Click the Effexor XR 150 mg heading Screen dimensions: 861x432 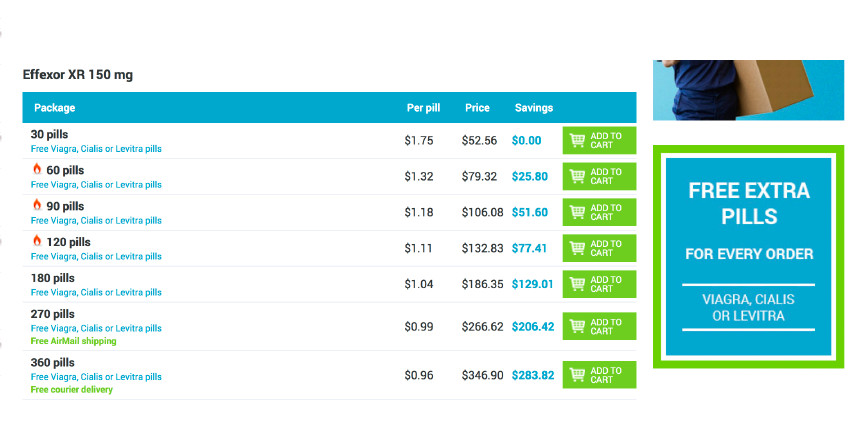(x=77, y=75)
